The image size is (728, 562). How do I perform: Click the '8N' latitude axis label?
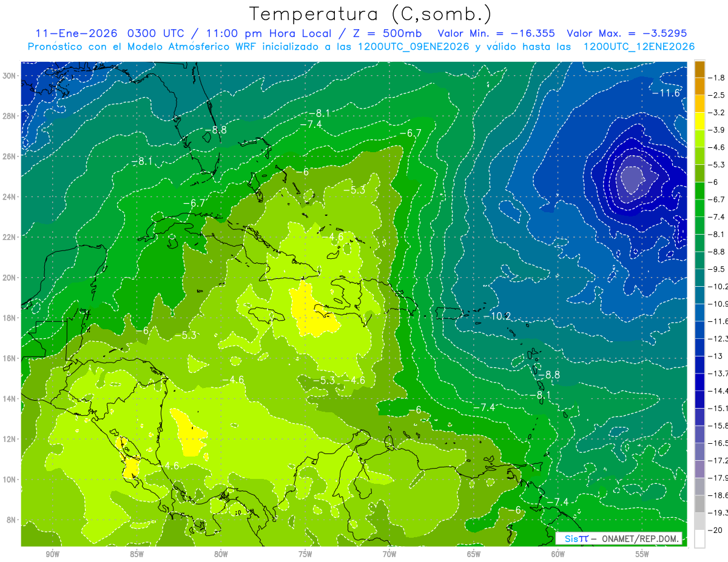10,520
